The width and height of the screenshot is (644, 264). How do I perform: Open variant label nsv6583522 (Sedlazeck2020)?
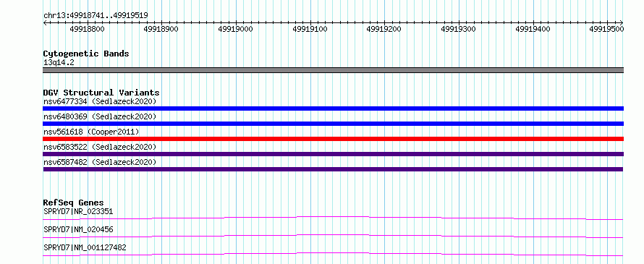(100, 147)
